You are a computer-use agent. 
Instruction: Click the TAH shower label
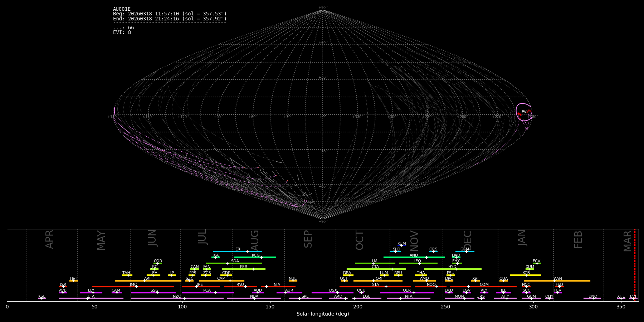click(x=126, y=273)
